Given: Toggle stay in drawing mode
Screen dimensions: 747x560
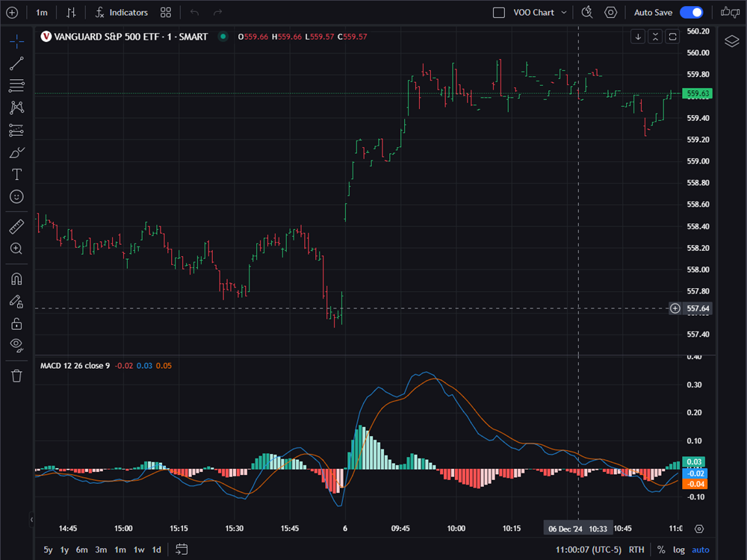Looking at the screenshot, I should [16, 301].
